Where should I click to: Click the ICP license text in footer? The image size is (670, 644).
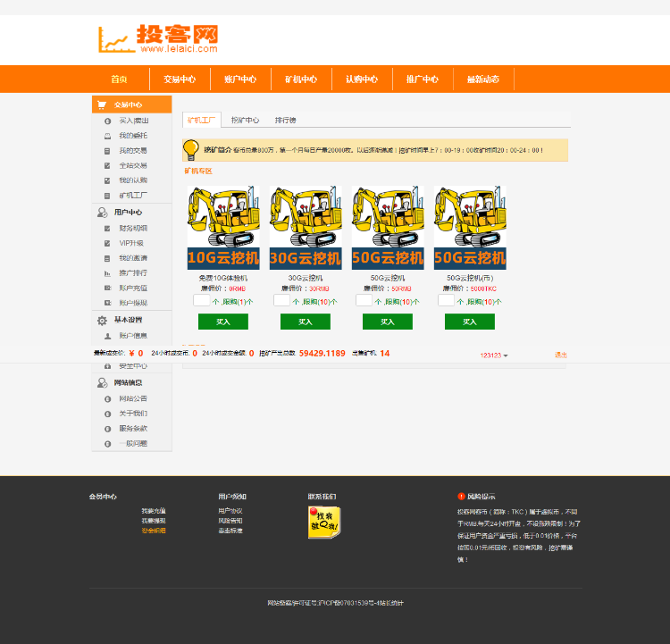[335, 604]
